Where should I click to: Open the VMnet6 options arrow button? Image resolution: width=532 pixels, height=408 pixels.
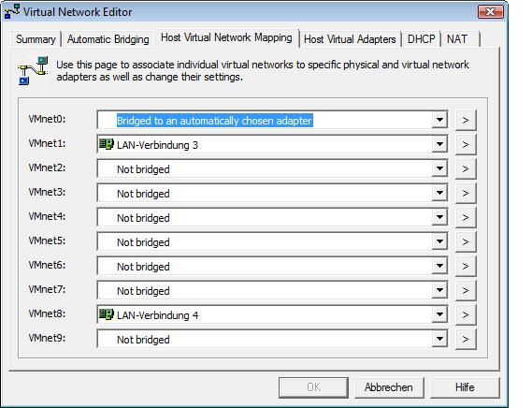coord(466,266)
